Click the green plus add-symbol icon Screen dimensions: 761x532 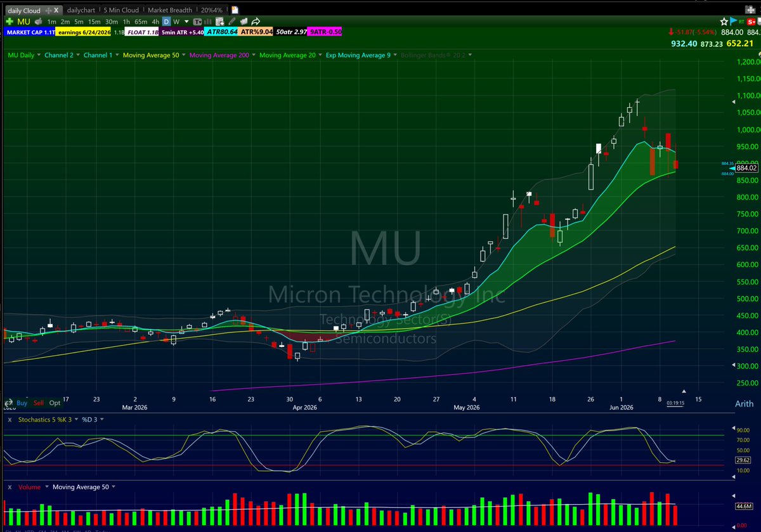(10, 22)
